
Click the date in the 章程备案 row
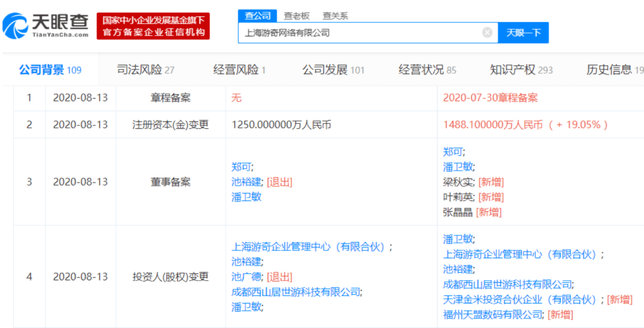[x=80, y=98]
